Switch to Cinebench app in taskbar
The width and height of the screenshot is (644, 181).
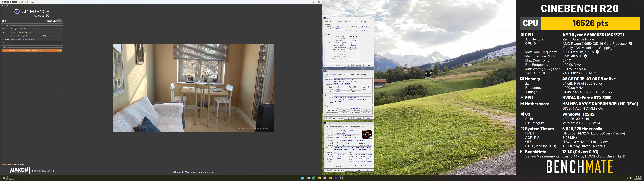(341, 178)
